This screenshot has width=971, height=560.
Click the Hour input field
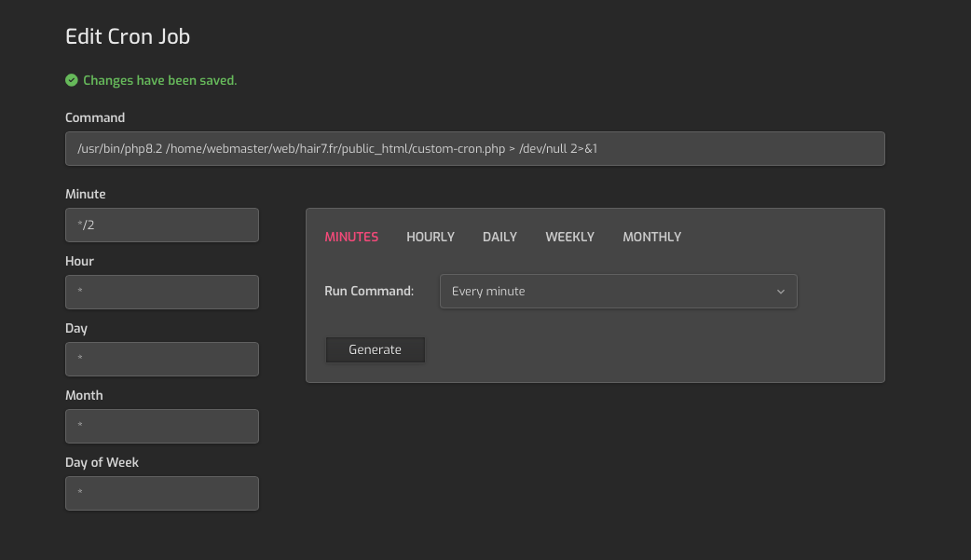coord(162,292)
